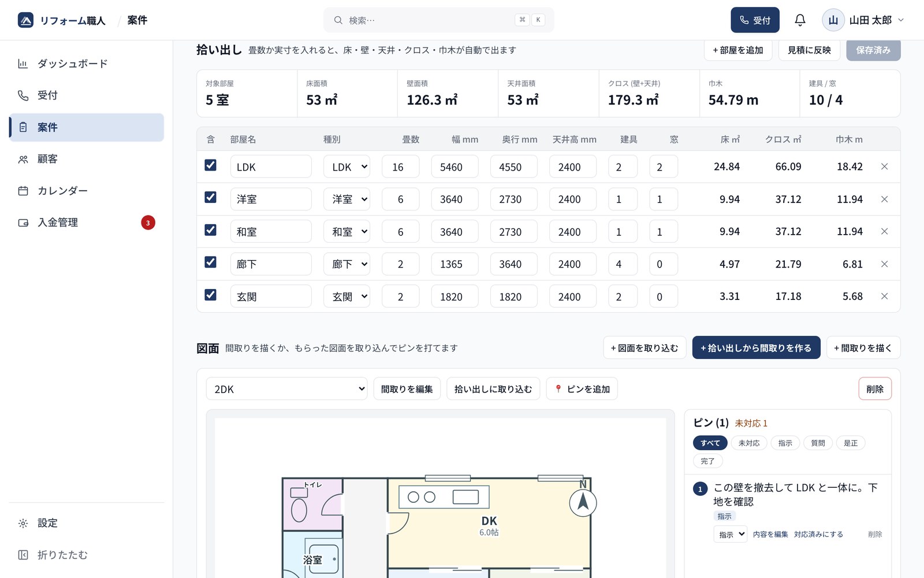Select the 指示 pin filter chip

pos(785,443)
